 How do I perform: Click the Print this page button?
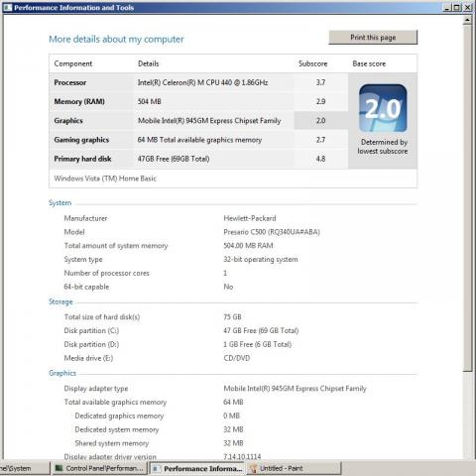pyautogui.click(x=373, y=38)
